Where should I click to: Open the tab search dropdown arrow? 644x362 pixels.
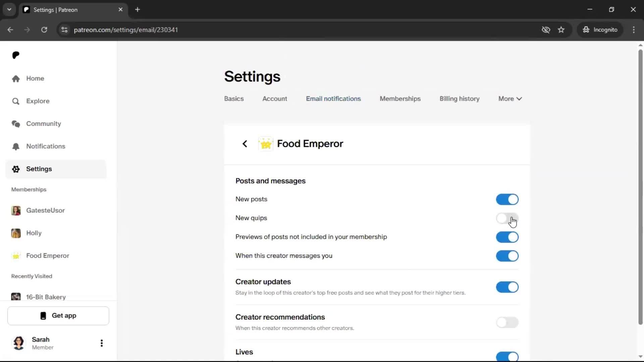pos(9,10)
